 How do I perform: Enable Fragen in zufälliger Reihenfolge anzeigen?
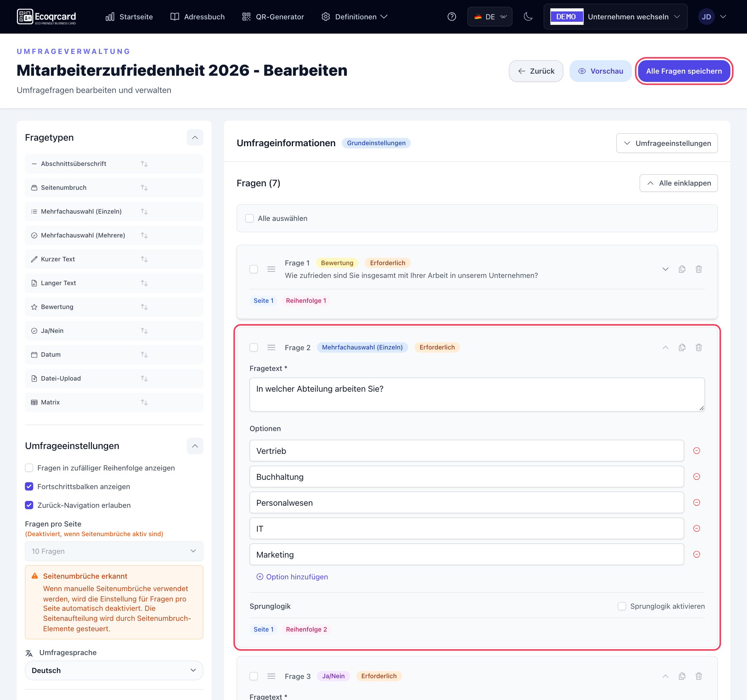(x=29, y=468)
